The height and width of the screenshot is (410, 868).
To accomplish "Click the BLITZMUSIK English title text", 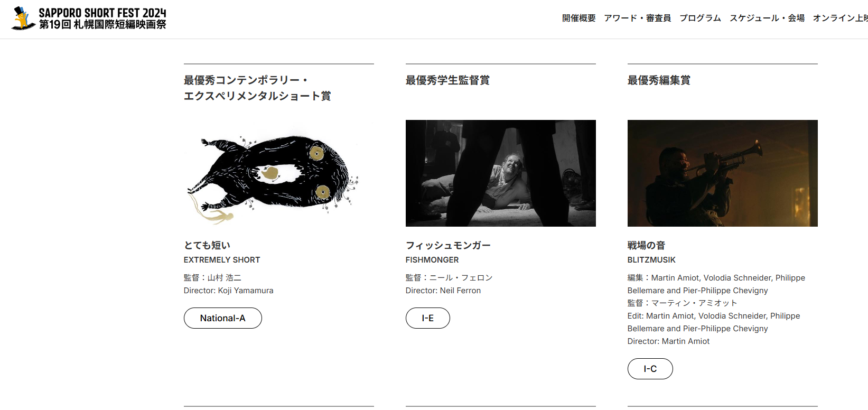I will pyautogui.click(x=651, y=260).
